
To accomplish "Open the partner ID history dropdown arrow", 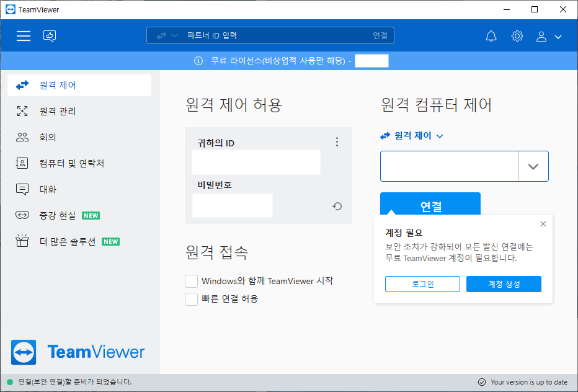I will click(x=533, y=166).
